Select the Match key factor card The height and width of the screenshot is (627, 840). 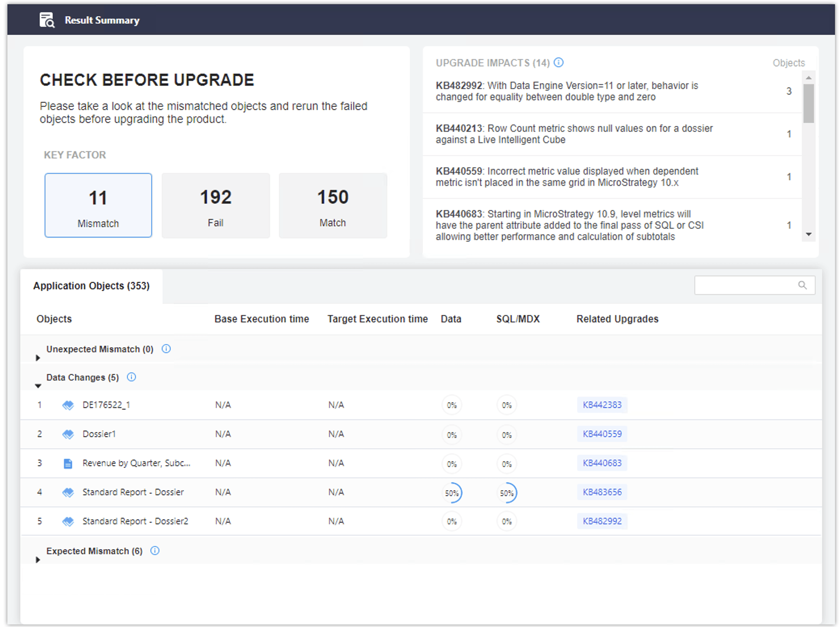click(x=333, y=205)
